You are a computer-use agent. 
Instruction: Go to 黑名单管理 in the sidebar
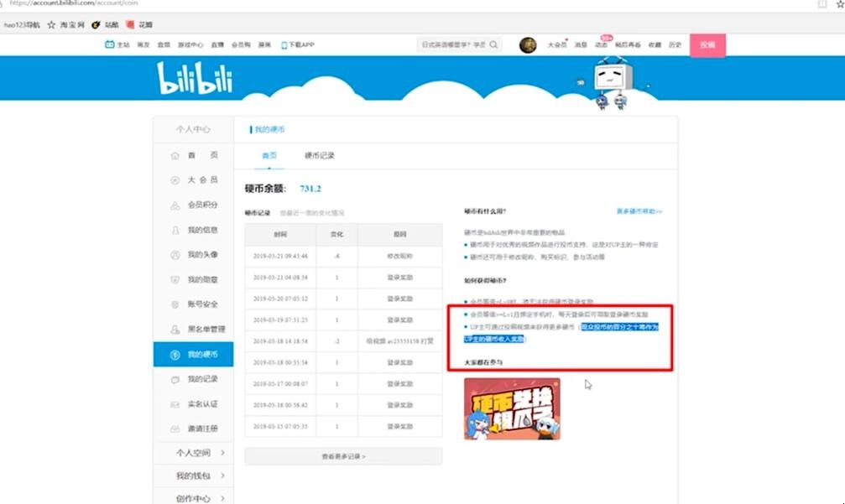point(205,330)
